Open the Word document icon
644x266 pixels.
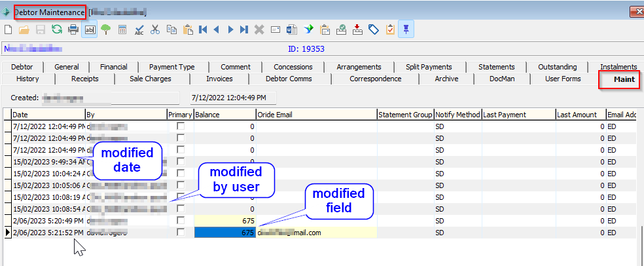click(292, 29)
